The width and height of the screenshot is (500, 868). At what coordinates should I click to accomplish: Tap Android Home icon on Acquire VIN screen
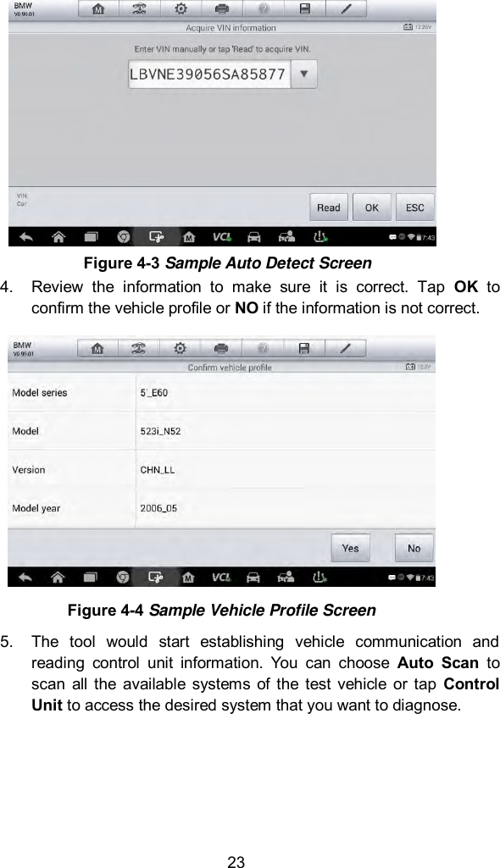click(58, 237)
